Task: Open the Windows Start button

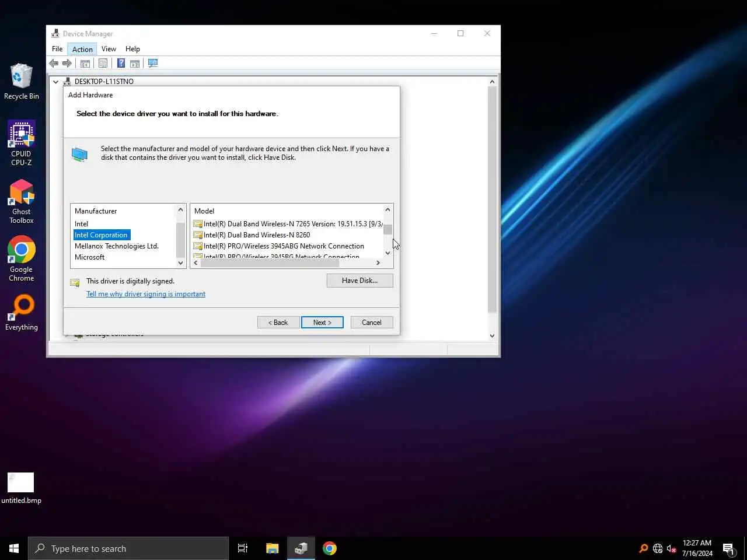Action: [14, 548]
